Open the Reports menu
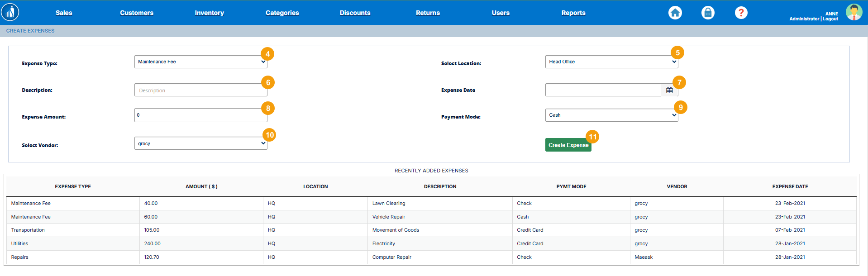The height and width of the screenshot is (276, 868). click(573, 13)
